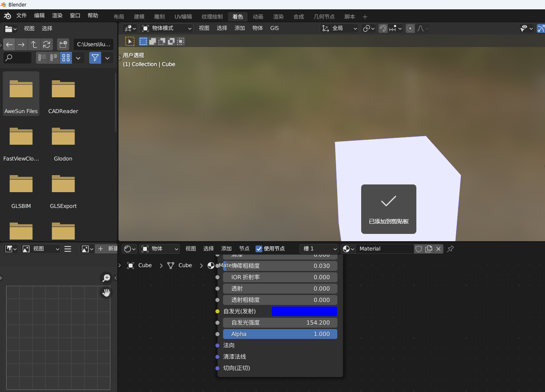The width and height of the screenshot is (545, 392).
Task: Switch to the 建模 workspace tab
Action: coord(139,17)
